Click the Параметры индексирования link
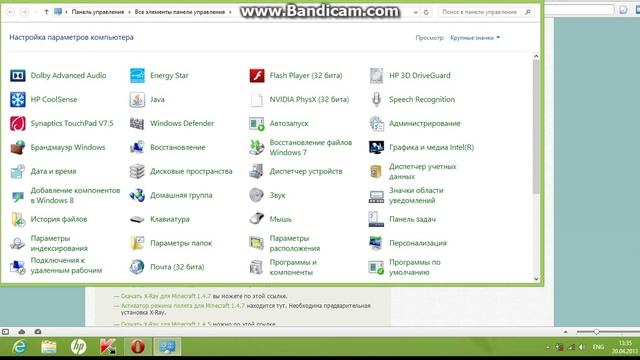This screenshot has width=640, height=360. pyautogui.click(x=59, y=243)
